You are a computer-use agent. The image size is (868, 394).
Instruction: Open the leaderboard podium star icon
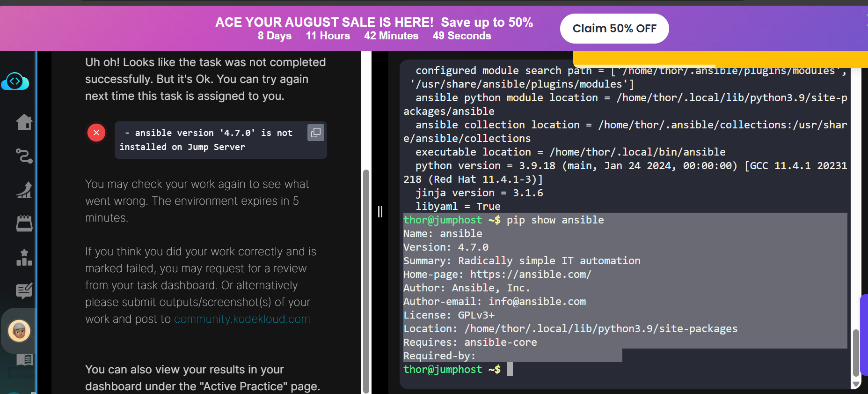[24, 257]
